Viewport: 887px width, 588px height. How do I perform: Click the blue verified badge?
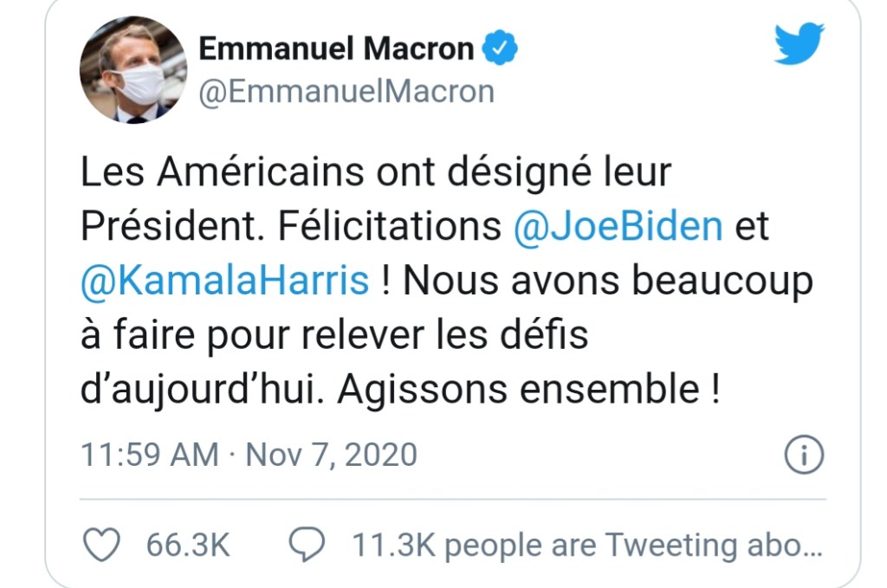pyautogui.click(x=500, y=48)
